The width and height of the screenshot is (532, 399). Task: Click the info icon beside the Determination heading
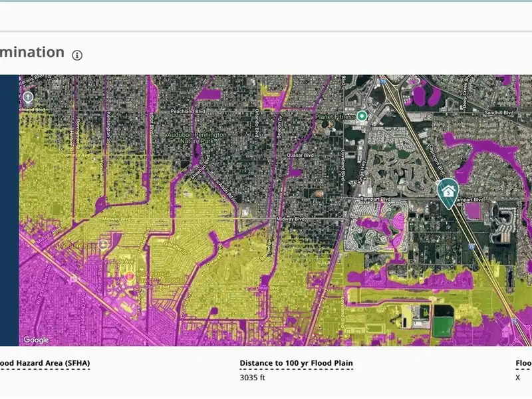pos(77,55)
